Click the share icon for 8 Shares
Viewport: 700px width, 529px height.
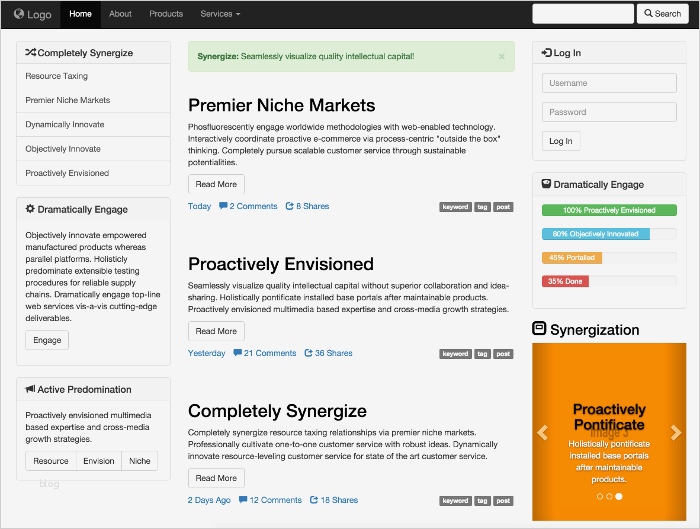(x=289, y=206)
